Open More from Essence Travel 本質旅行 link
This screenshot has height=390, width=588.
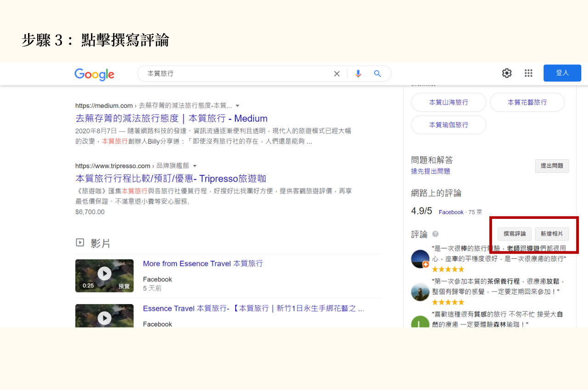[x=203, y=264]
